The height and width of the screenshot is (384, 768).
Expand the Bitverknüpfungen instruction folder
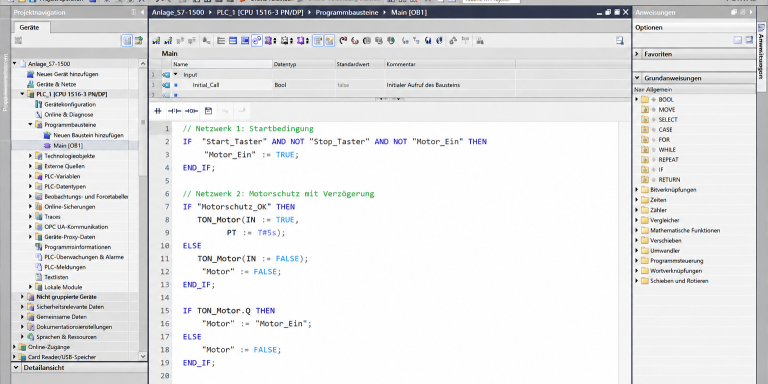point(637,190)
